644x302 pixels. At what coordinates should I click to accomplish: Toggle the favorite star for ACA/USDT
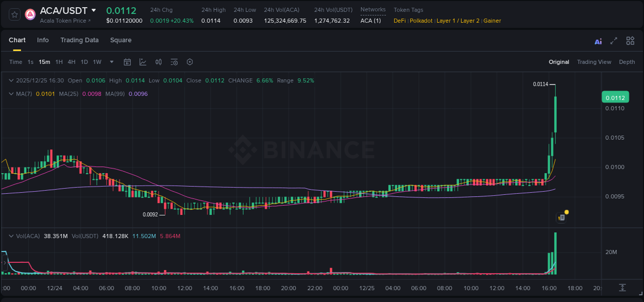15,14
